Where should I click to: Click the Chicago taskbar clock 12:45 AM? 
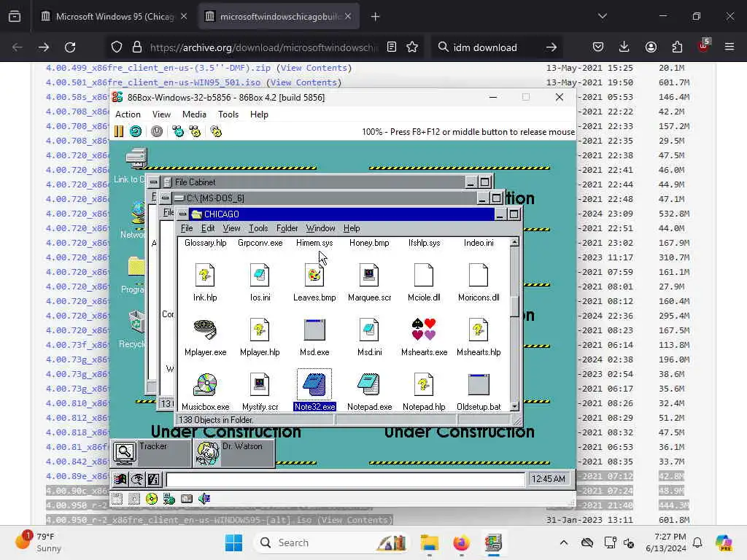549,478
